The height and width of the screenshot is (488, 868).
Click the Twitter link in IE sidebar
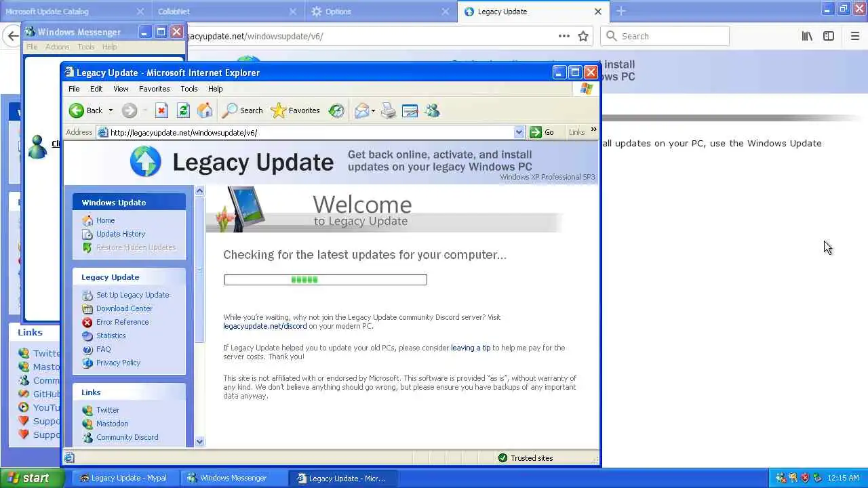[x=107, y=410]
